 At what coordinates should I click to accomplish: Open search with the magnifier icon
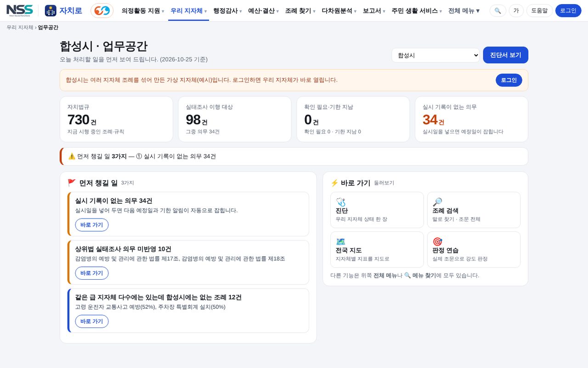(x=498, y=11)
